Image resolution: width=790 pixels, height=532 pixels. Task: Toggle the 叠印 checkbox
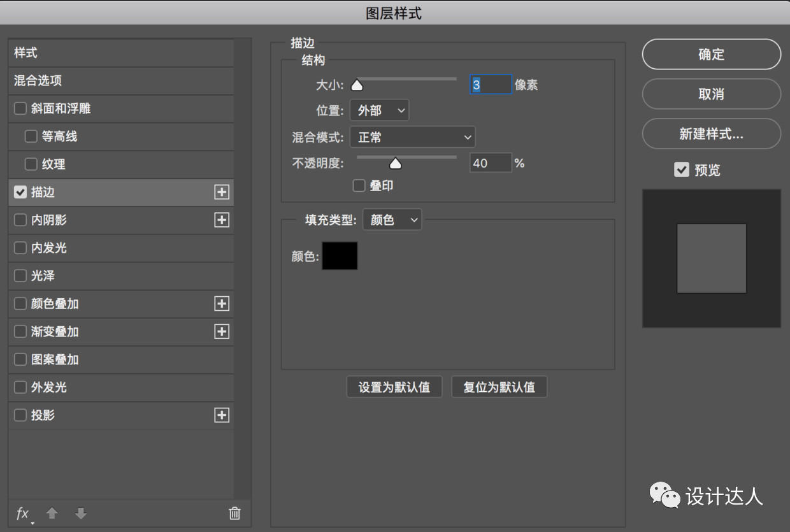(x=359, y=186)
